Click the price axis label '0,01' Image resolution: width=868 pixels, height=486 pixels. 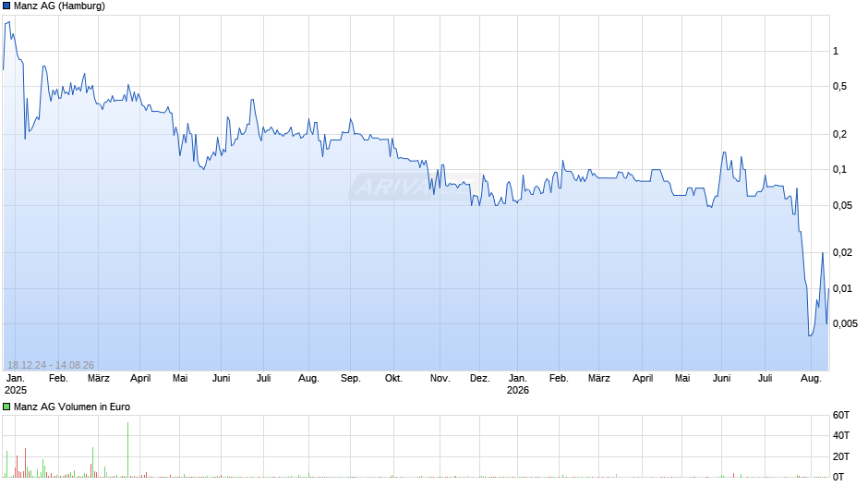[842, 288]
